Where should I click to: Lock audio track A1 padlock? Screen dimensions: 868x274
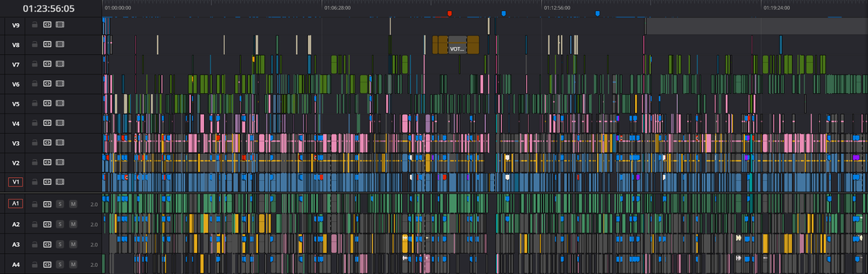pyautogui.click(x=34, y=205)
